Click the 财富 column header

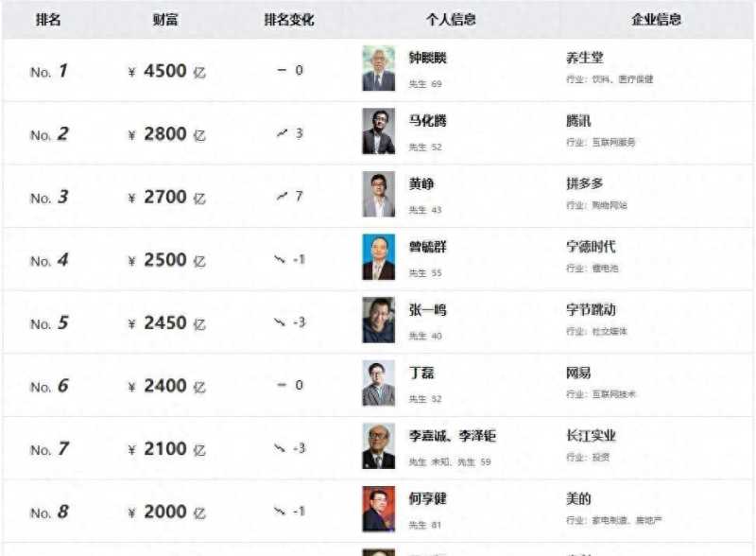point(165,19)
